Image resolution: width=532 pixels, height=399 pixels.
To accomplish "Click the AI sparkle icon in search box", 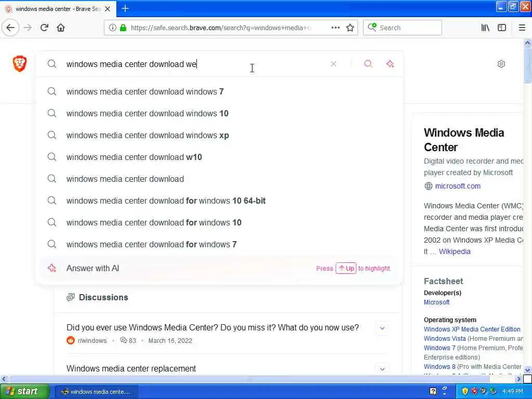I will (x=390, y=64).
